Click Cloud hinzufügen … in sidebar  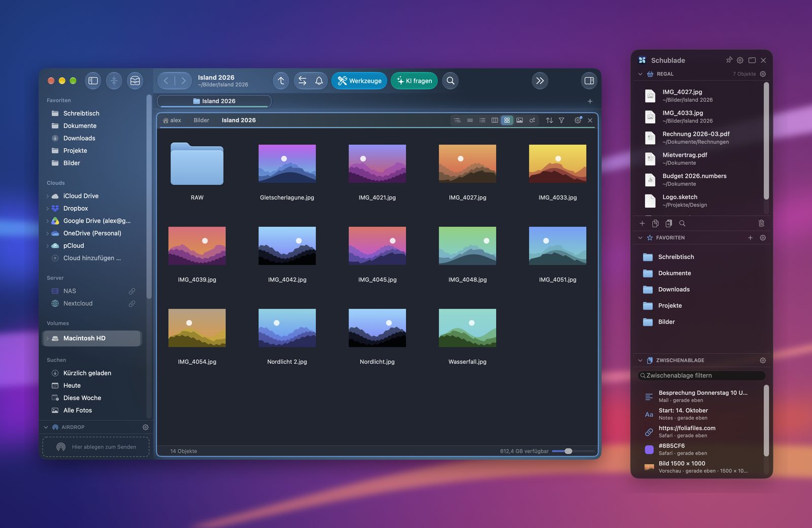tap(92, 258)
